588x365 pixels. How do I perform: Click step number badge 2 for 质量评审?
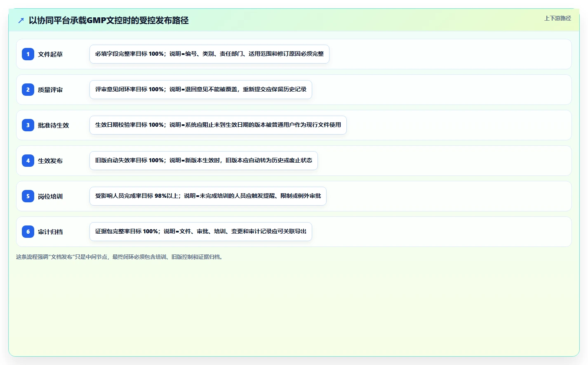[28, 90]
